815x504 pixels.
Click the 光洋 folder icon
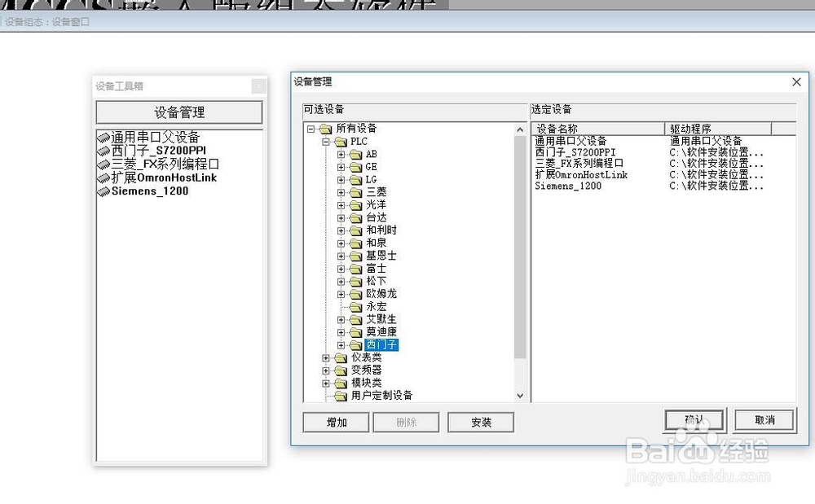[x=356, y=205]
